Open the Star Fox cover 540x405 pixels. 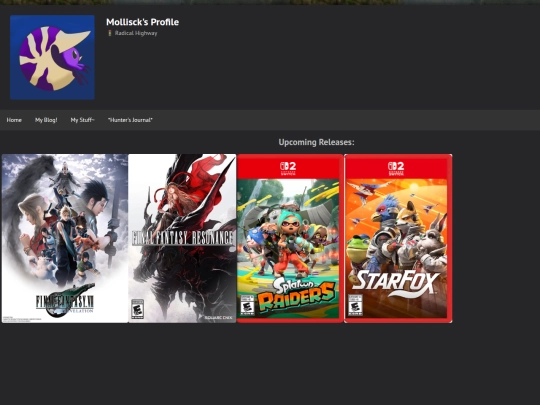coord(398,238)
